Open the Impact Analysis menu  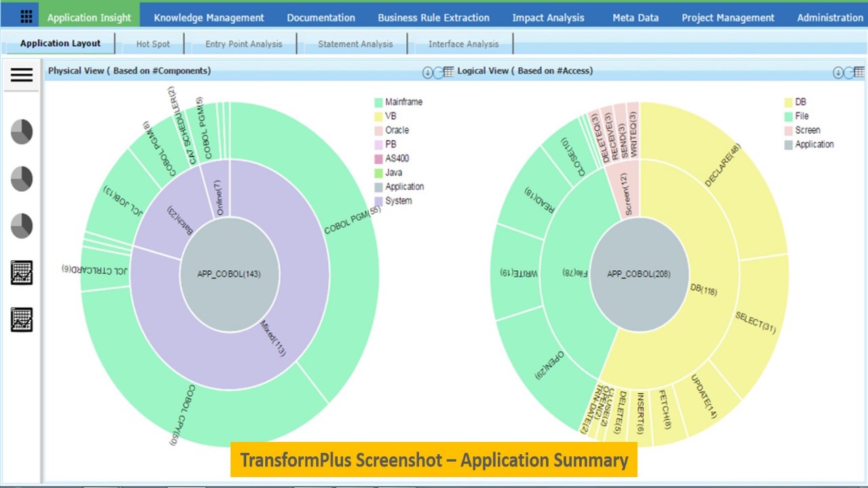pyautogui.click(x=548, y=18)
